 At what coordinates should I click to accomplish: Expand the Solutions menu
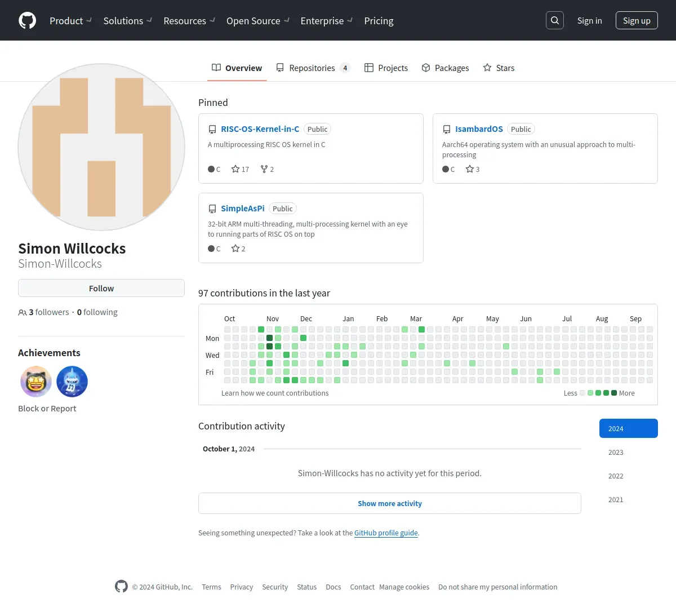128,21
